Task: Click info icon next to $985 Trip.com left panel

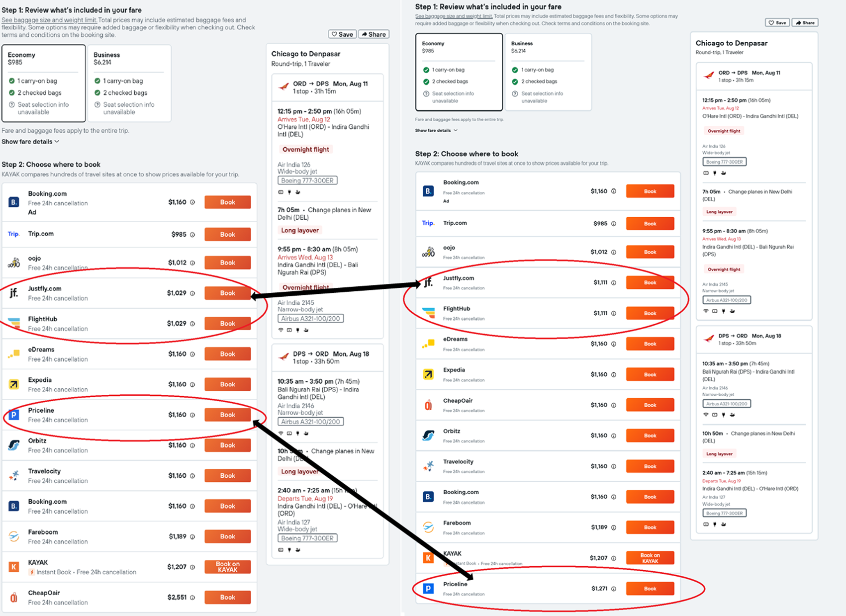Action: point(192,235)
